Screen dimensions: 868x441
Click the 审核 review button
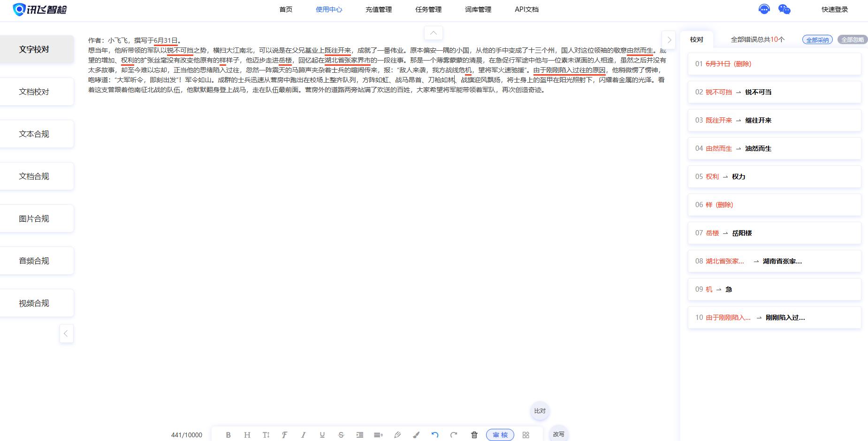[x=500, y=435]
